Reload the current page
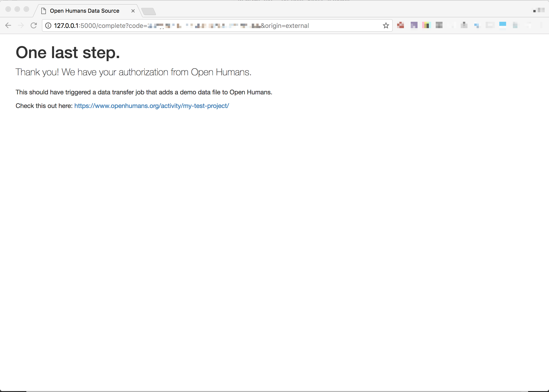Screen dimensions: 549x392 [x=34, y=25]
